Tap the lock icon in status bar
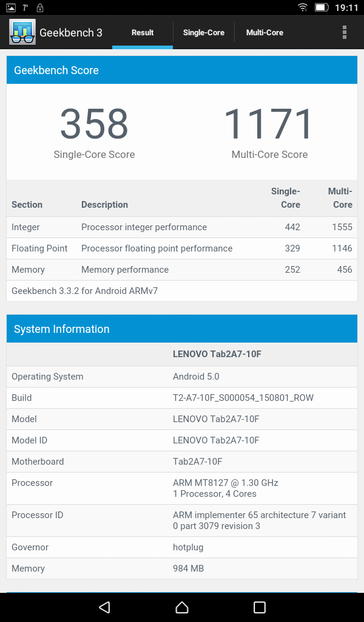Image resolution: width=364 pixels, height=622 pixels. click(x=40, y=8)
